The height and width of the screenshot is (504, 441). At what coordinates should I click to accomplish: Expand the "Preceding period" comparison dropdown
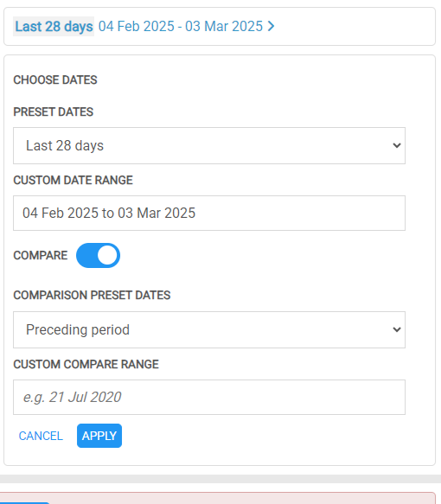pyautogui.click(x=209, y=329)
